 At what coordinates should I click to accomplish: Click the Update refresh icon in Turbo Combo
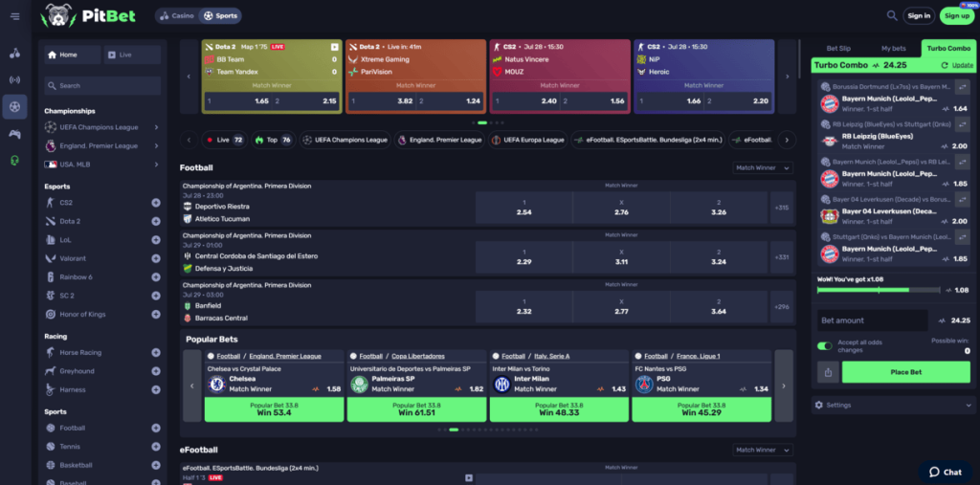click(945, 65)
